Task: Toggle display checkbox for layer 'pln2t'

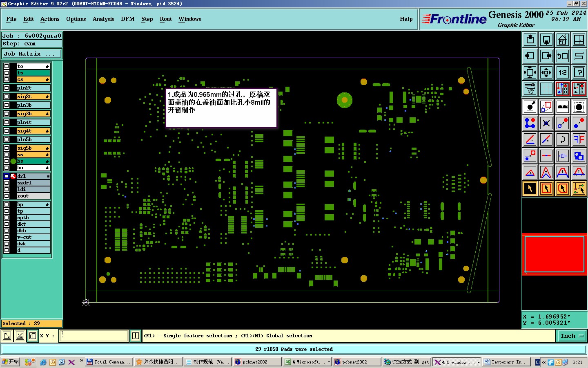Action: (x=7, y=88)
